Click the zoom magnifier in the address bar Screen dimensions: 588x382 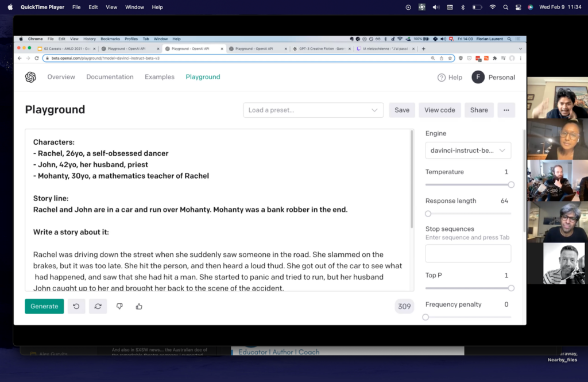coord(433,58)
